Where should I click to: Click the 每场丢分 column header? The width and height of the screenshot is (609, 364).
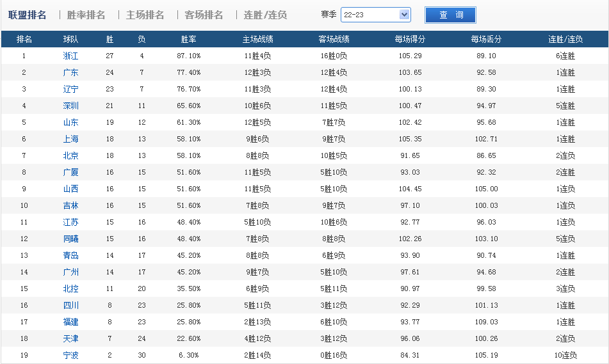486,39
